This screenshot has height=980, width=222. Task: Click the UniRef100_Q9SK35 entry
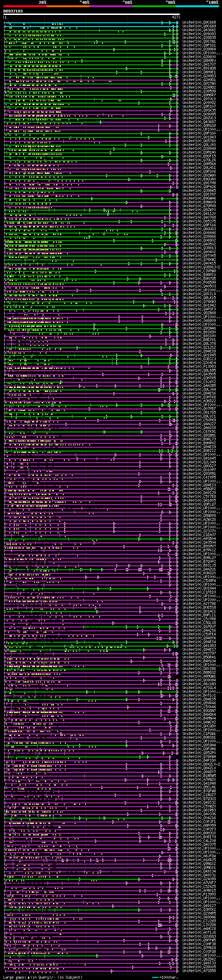pyautogui.click(x=199, y=110)
